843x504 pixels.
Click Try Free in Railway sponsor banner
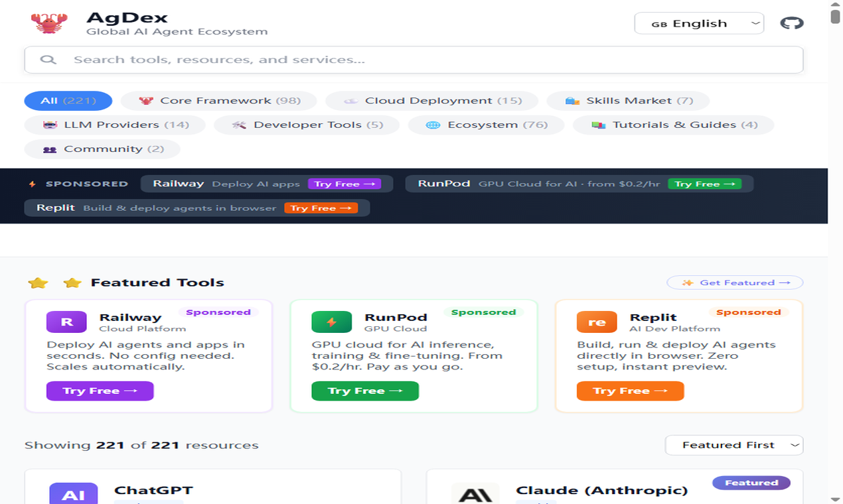[x=345, y=184]
